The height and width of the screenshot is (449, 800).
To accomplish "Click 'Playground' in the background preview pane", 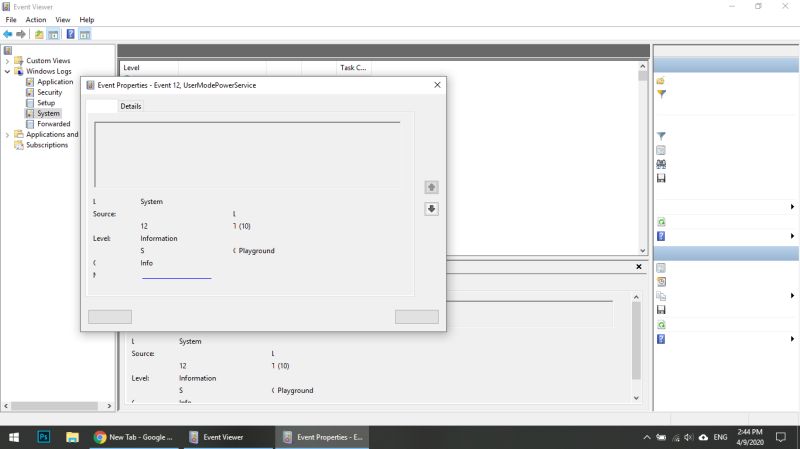I will (x=295, y=390).
